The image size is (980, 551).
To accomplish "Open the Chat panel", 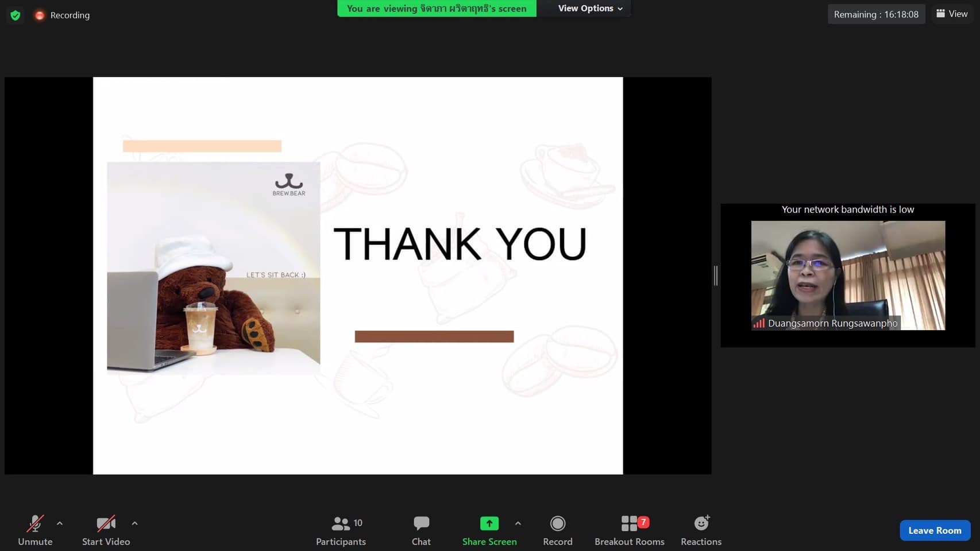I will 421,530.
